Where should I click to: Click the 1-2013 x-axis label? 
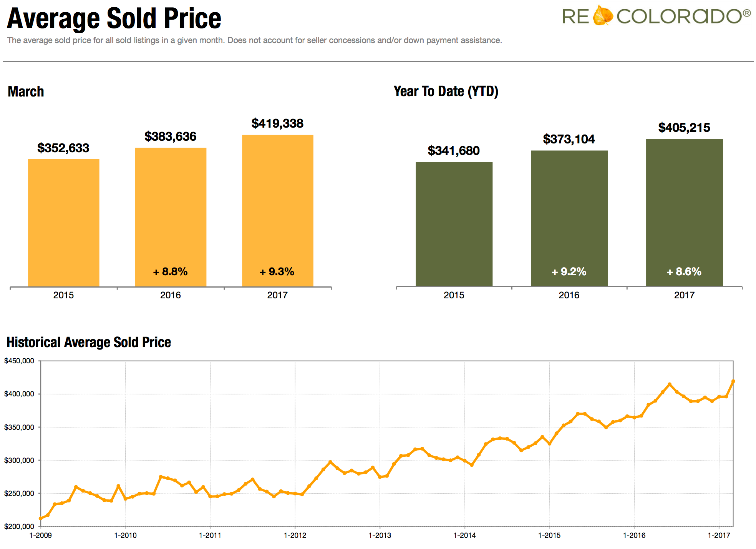click(380, 535)
